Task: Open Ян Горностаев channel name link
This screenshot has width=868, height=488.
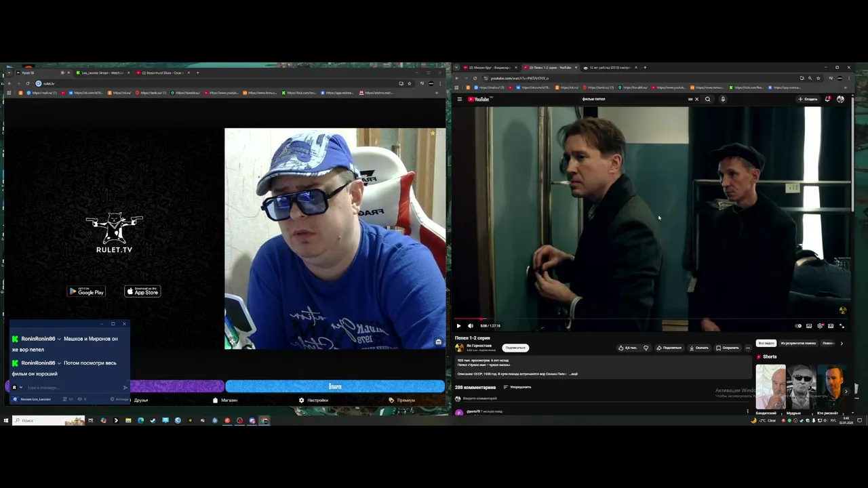Action: 479,346
